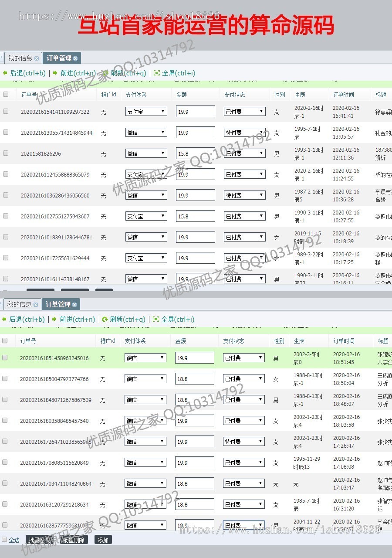Viewport: 392px width, 558px height.
Task: Tick checkbox of order ending 3774766
Action: [x=5, y=378]
